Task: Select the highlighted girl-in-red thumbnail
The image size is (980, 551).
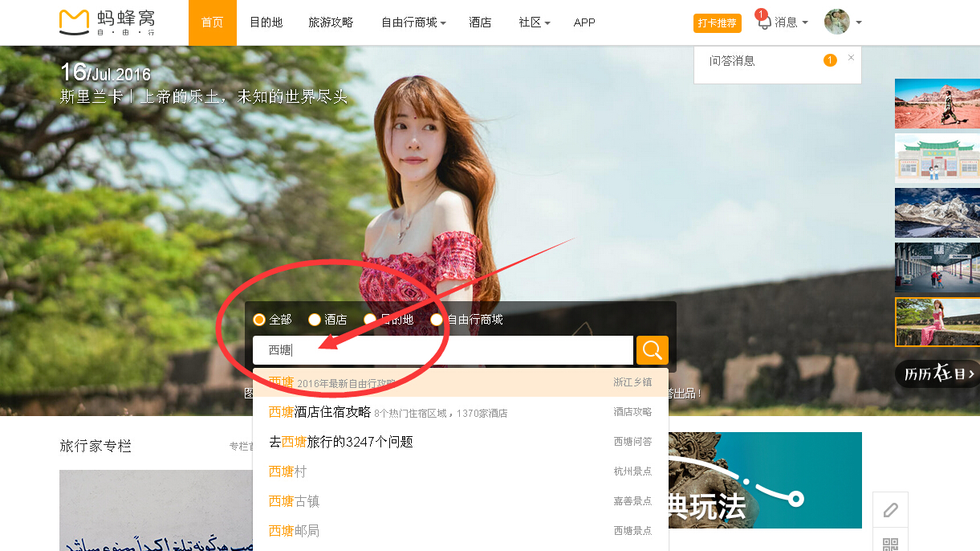Action: [x=937, y=322]
